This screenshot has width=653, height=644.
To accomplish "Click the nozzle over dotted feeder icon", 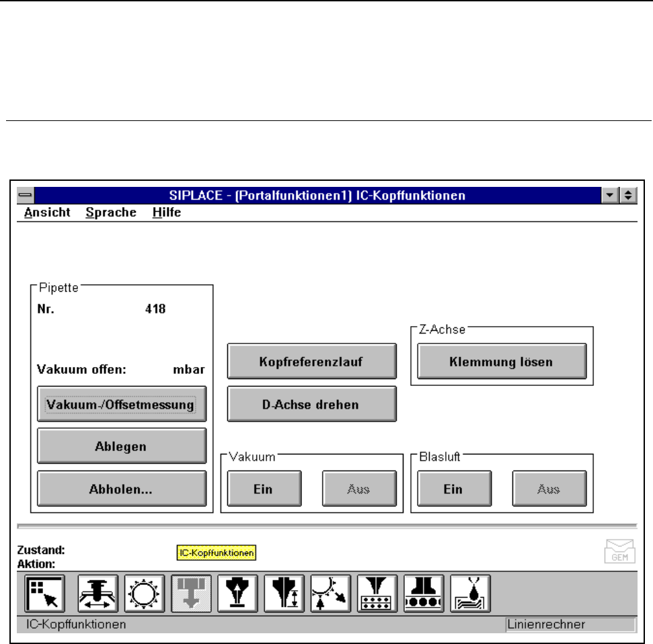I will [x=378, y=594].
